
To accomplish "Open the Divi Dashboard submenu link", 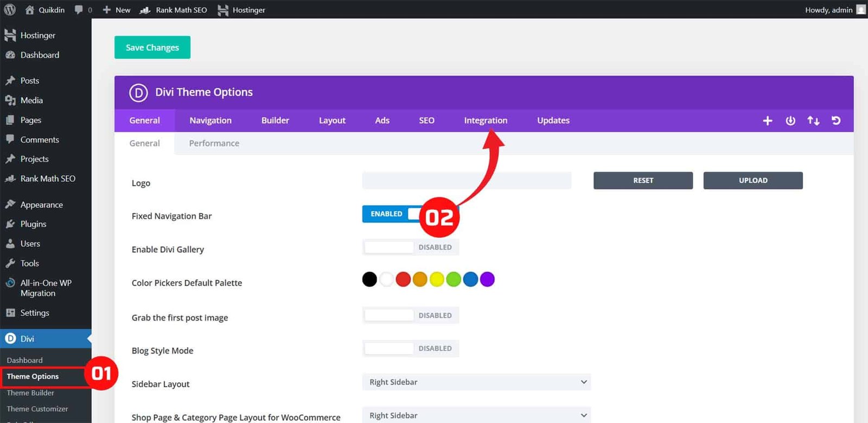I will 24,360.
